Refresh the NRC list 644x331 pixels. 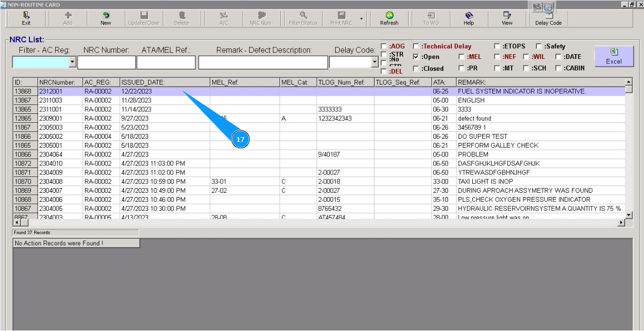(389, 18)
